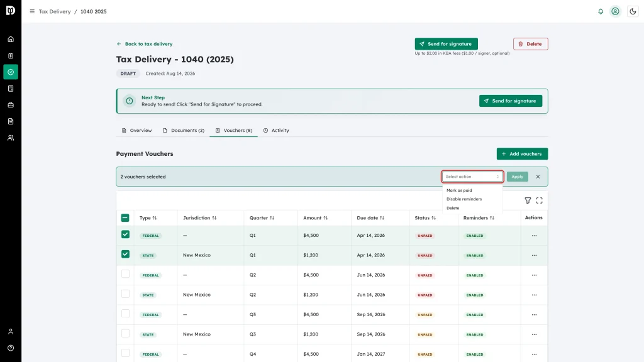The width and height of the screenshot is (644, 362).
Task: Open the clipboard icon in sidebar
Action: [11, 56]
